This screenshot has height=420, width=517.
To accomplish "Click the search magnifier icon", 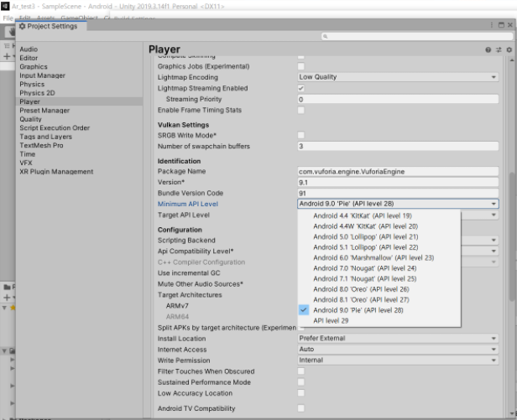I will 325,36.
